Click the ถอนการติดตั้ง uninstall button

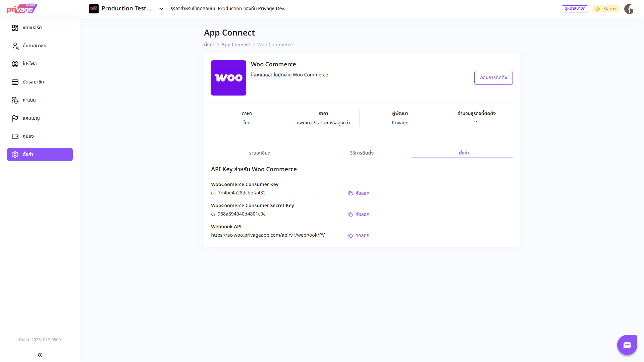click(493, 78)
